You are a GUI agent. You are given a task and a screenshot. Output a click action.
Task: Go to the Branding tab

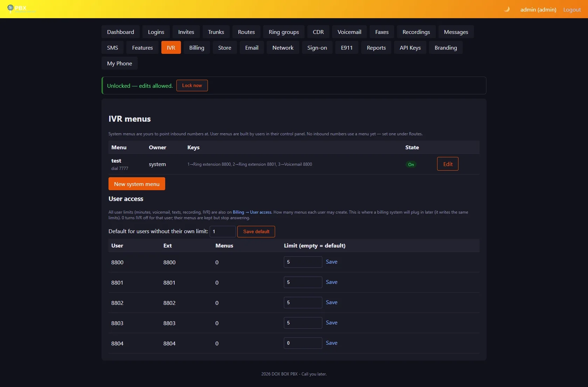point(446,48)
